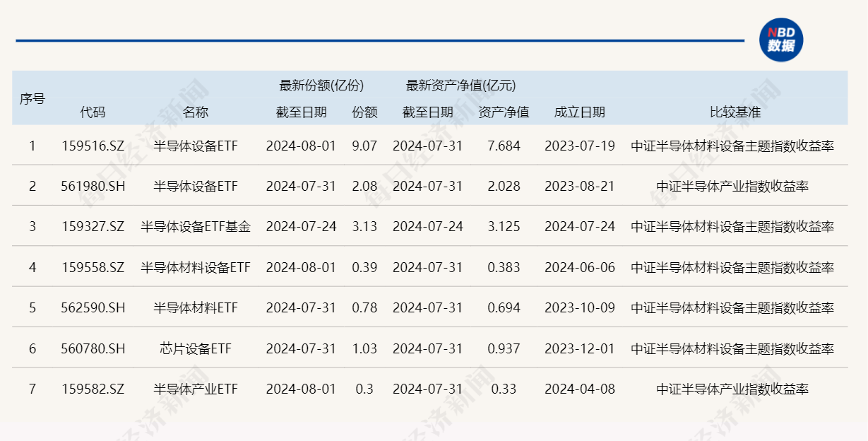The height and width of the screenshot is (441, 868).
Task: Click the 序号 column header
Action: [x=32, y=98]
